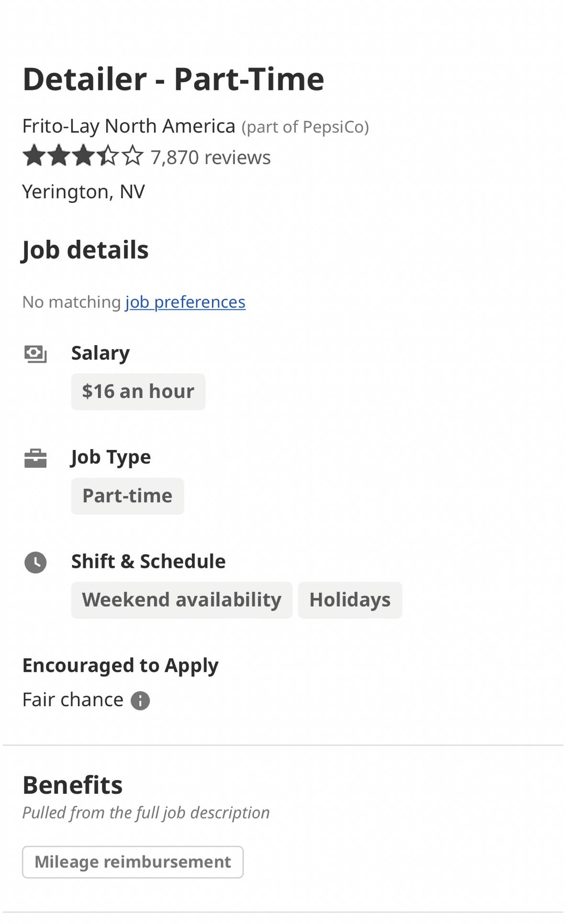566x924 pixels.
Task: Click the Benefits section heading
Action: click(72, 785)
